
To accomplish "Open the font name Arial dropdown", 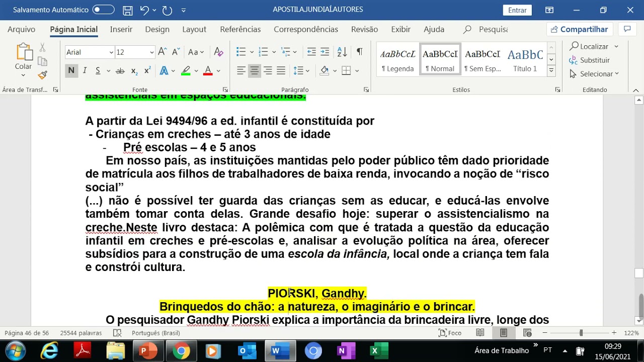I will click(x=111, y=52).
